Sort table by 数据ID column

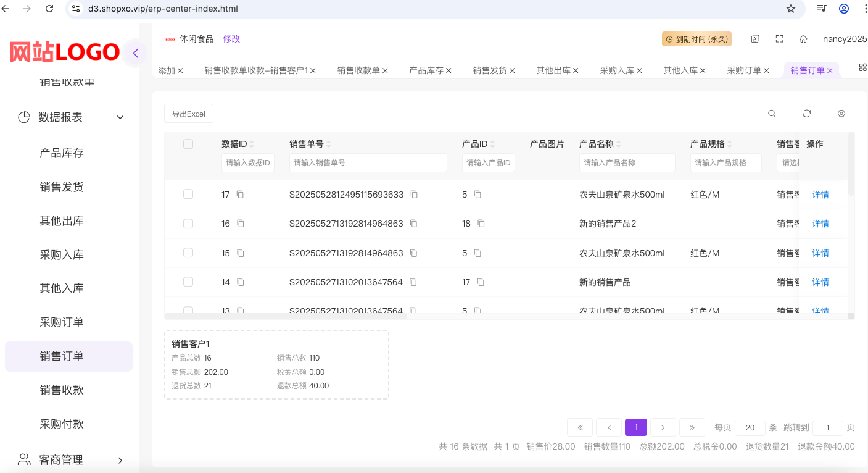point(252,144)
